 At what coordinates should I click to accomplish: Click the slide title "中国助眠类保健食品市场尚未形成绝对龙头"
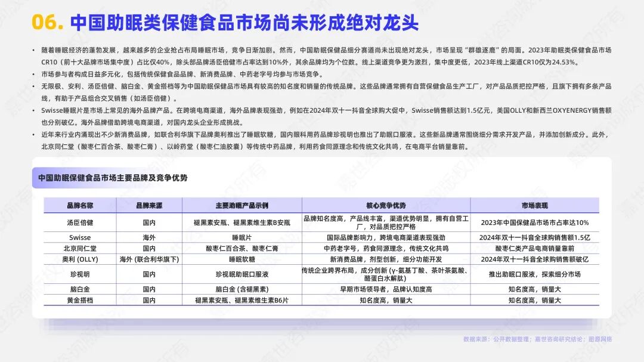pyautogui.click(x=244, y=22)
